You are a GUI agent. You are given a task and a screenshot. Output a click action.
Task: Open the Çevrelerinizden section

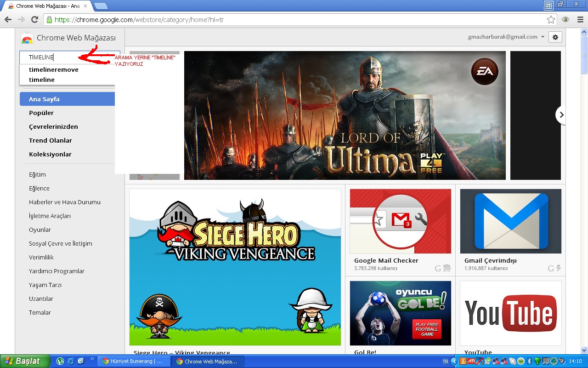coord(53,126)
